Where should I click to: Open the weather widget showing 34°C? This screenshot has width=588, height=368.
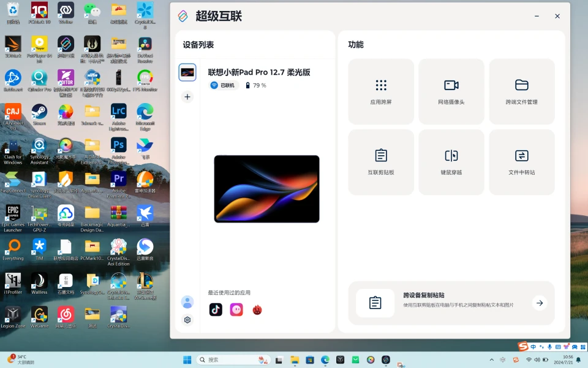tap(21, 359)
